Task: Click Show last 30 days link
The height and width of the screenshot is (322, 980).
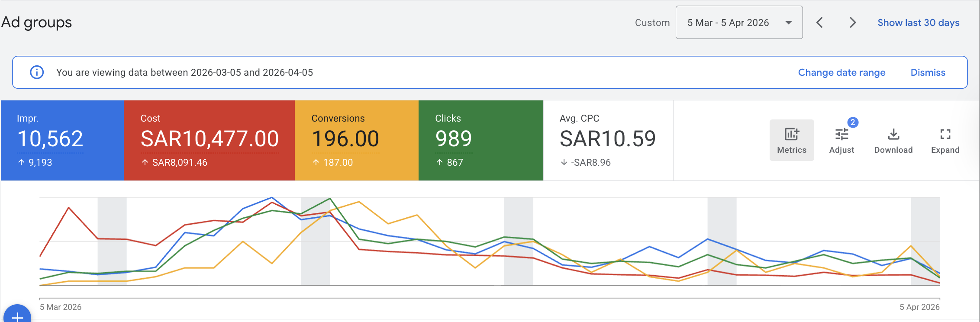Action: (919, 23)
